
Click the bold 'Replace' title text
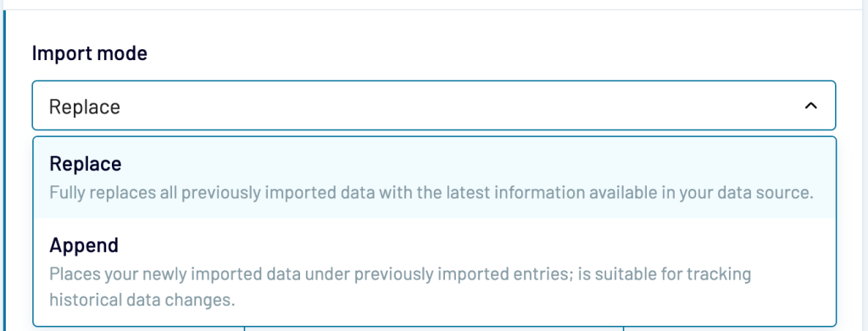[86, 163]
